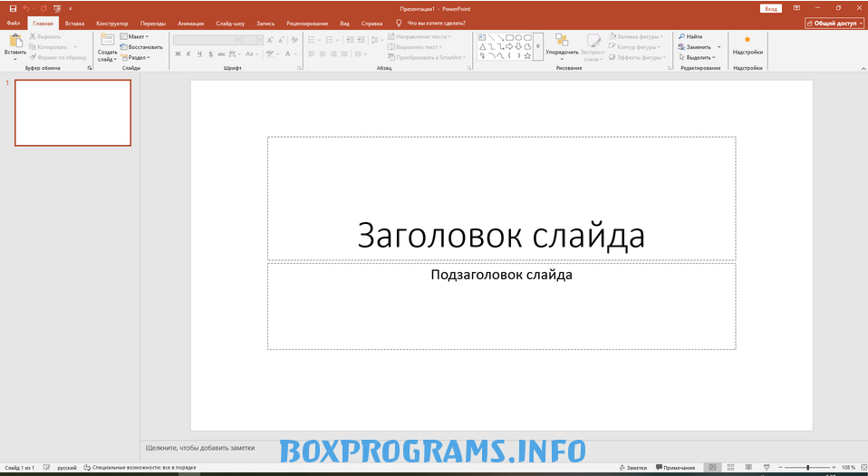The width and height of the screenshot is (868, 476).
Task: Select slide 1 thumbnail in the panel
Action: point(72,112)
